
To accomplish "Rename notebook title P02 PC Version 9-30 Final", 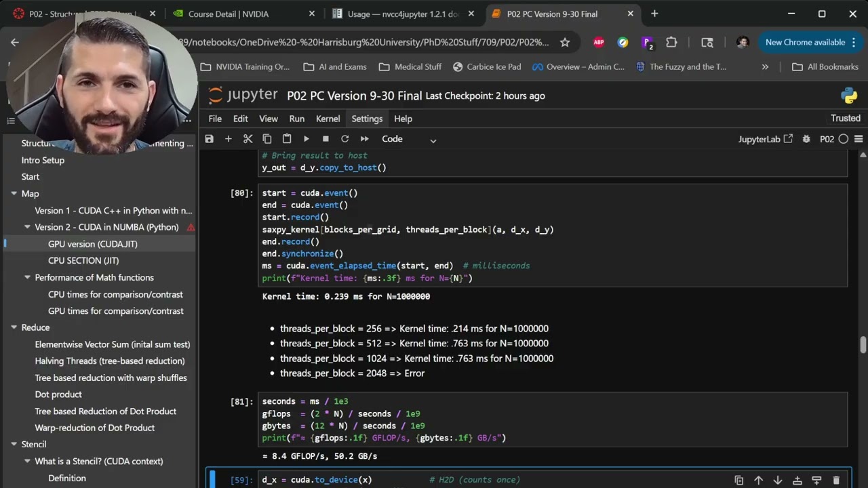I will (x=355, y=96).
